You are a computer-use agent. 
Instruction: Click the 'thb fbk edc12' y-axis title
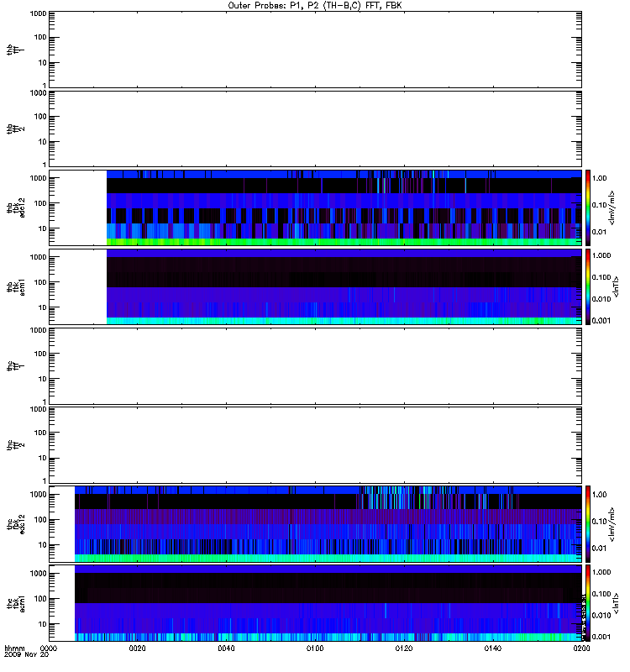pos(16,207)
